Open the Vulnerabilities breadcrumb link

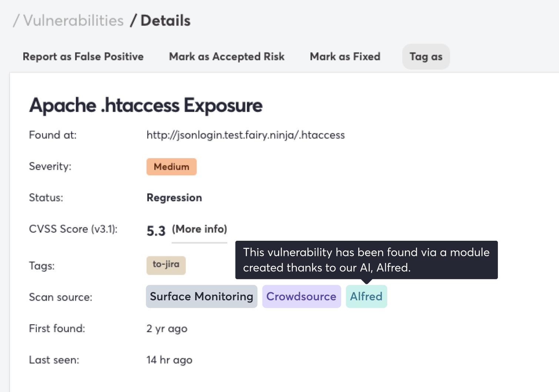[x=73, y=21]
